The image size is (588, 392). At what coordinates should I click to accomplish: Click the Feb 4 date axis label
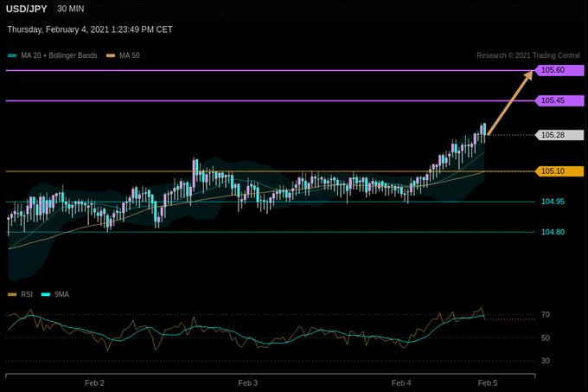click(401, 383)
